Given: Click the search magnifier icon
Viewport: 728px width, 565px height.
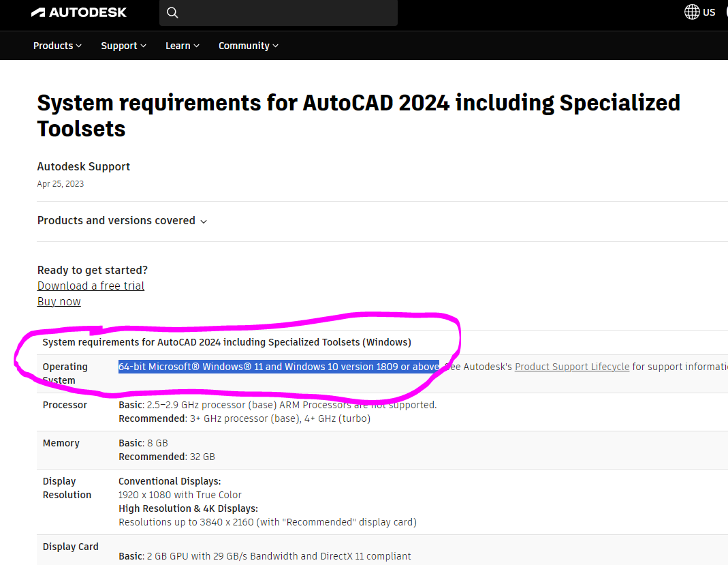Looking at the screenshot, I should [172, 12].
